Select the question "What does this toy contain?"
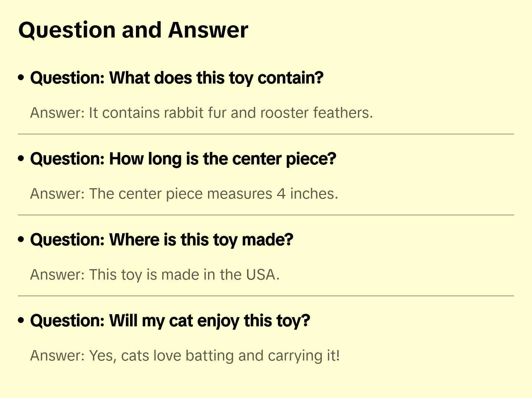The height and width of the screenshot is (398, 532). tap(177, 78)
